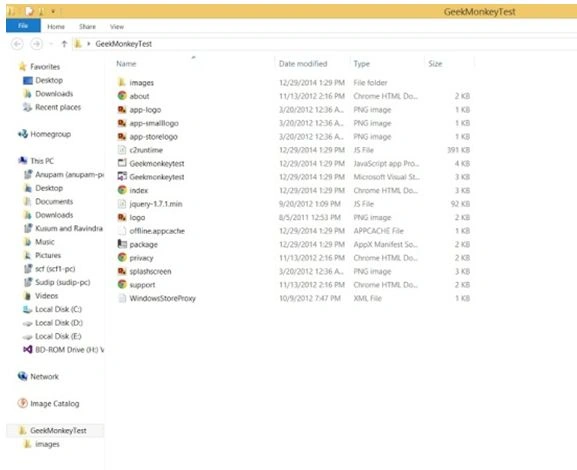The width and height of the screenshot is (577, 470).
Task: Switch to the Share ribbon tab
Action: click(87, 26)
